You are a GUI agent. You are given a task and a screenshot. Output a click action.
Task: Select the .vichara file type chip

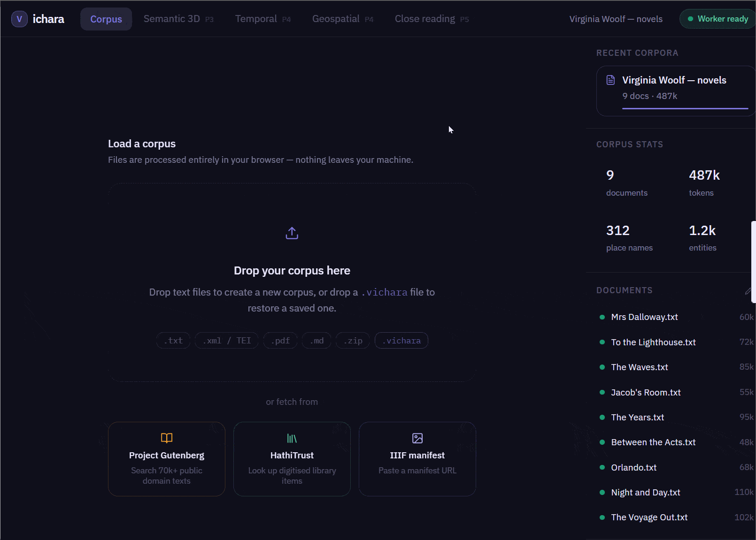tap(401, 341)
